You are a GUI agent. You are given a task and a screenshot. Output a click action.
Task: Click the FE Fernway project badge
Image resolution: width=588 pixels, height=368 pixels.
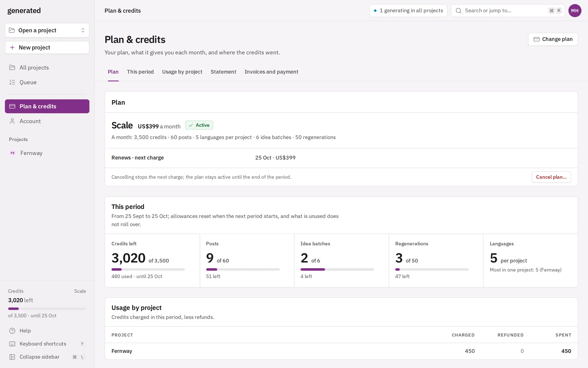click(x=13, y=153)
